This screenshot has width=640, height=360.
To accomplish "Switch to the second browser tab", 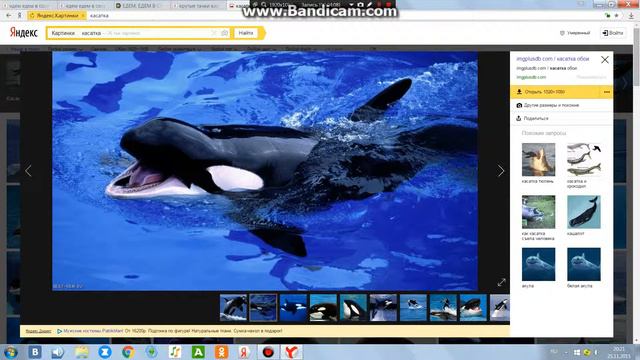I will [85, 6].
